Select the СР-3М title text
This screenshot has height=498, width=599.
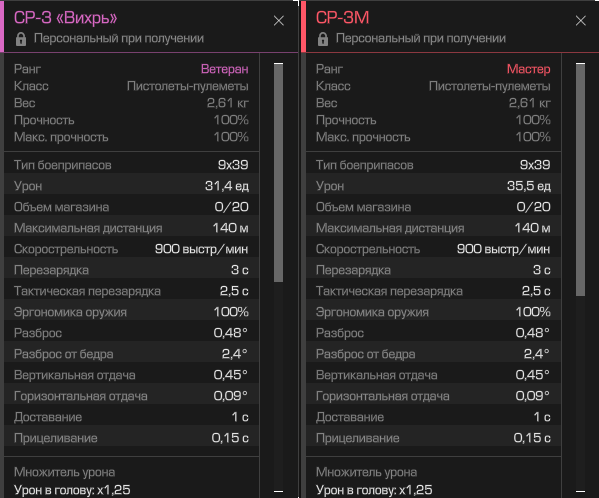(x=342, y=18)
